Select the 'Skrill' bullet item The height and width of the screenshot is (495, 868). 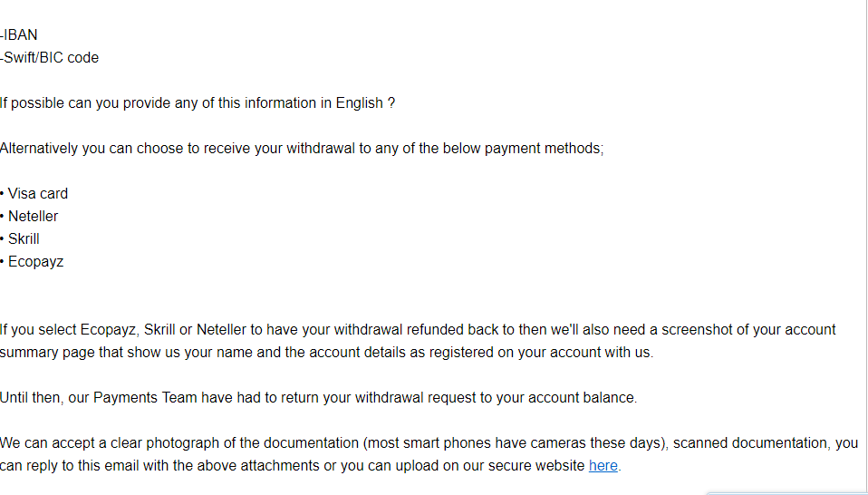(x=20, y=239)
